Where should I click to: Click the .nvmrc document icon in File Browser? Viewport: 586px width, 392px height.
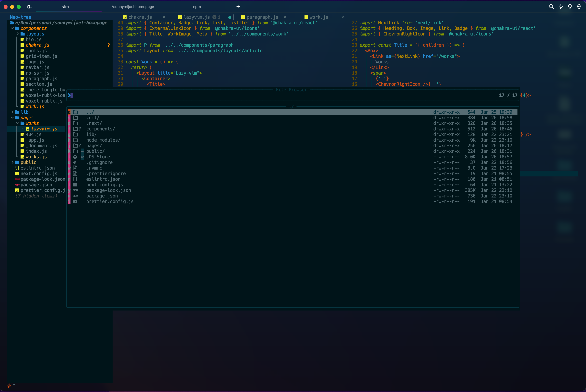click(x=75, y=168)
